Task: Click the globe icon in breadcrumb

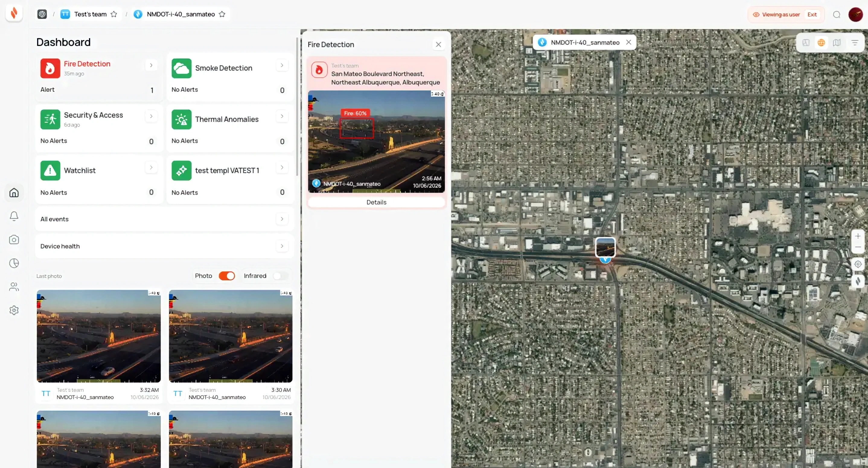Action: [42, 14]
